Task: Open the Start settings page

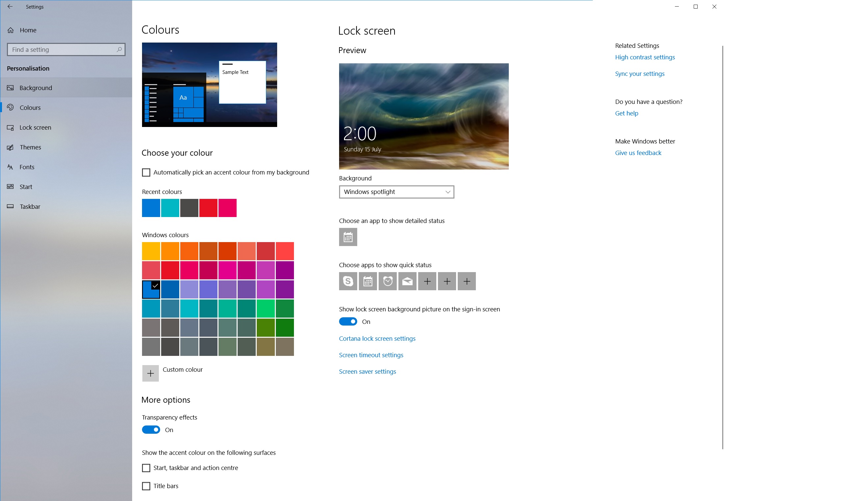Action: 66,187
